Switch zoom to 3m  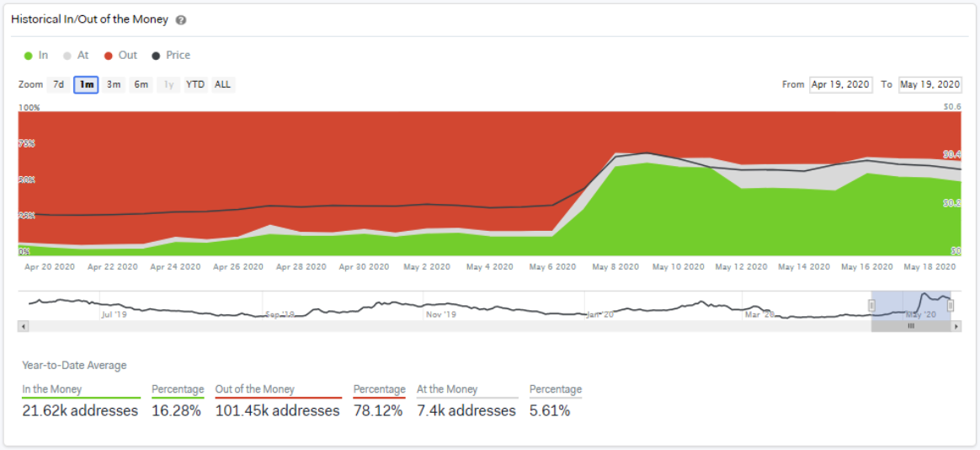(114, 84)
